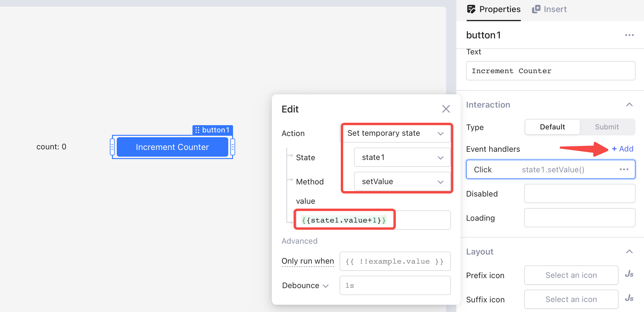
Task: Toggle JS mode for Suffix icon
Action: click(x=629, y=299)
